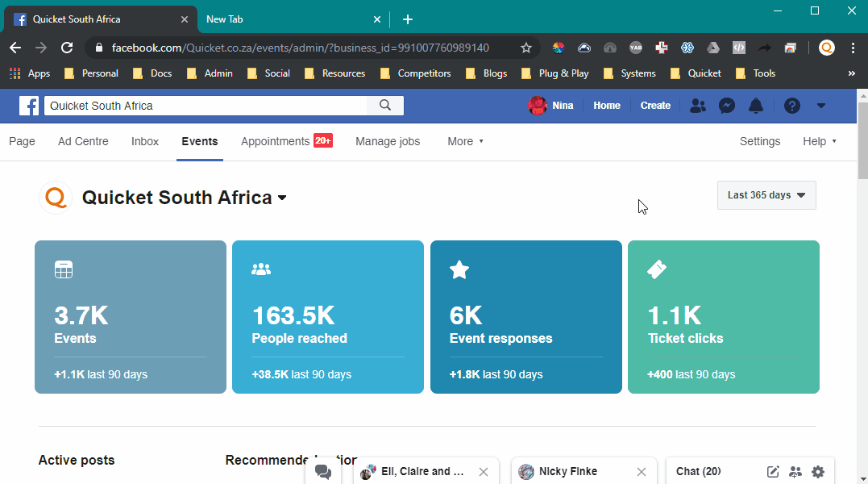Open the Personal bookmarks folder

pyautogui.click(x=91, y=73)
